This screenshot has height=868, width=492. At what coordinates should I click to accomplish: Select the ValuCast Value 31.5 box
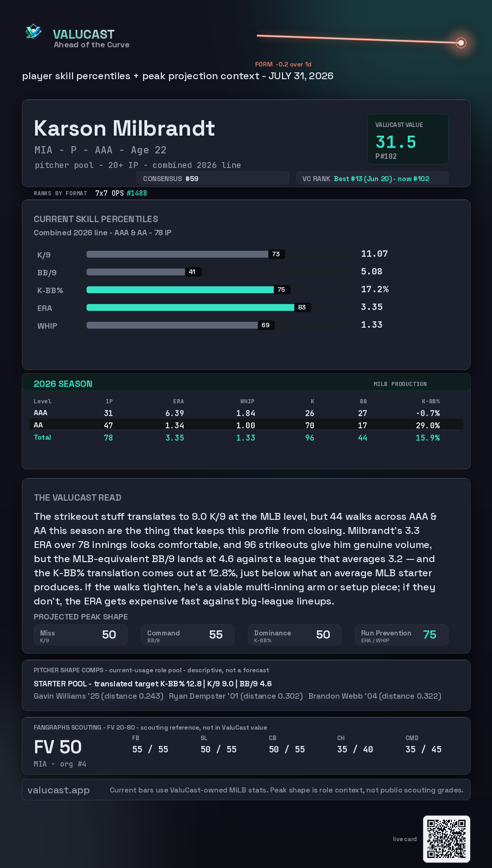click(408, 139)
